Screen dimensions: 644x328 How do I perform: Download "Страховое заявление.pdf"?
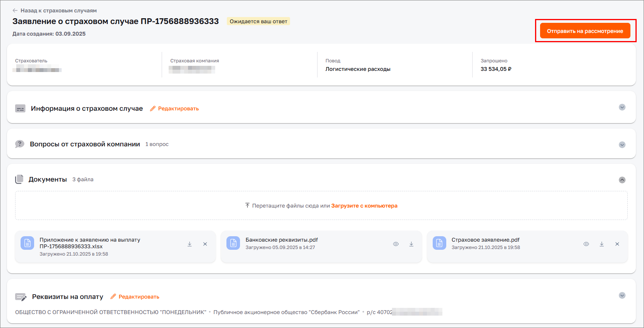602,244
